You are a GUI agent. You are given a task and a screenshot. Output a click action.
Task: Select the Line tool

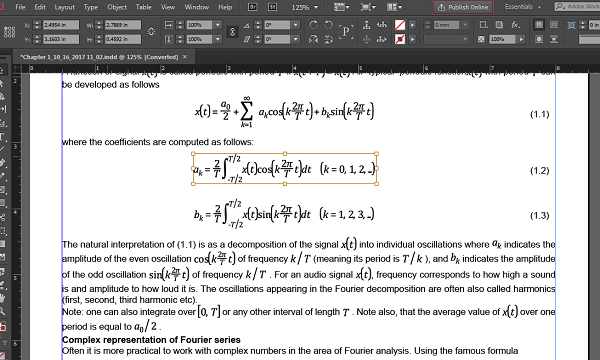tap(2, 149)
